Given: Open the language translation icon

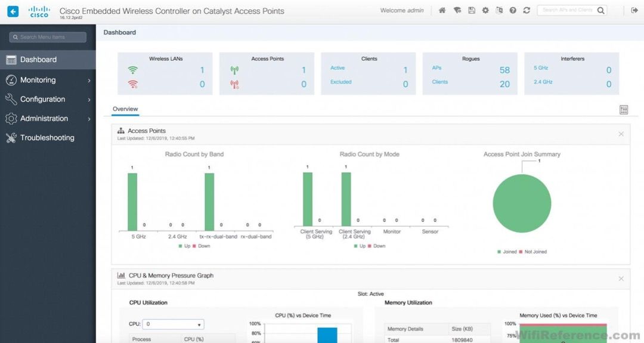Looking at the screenshot, I should (499, 11).
